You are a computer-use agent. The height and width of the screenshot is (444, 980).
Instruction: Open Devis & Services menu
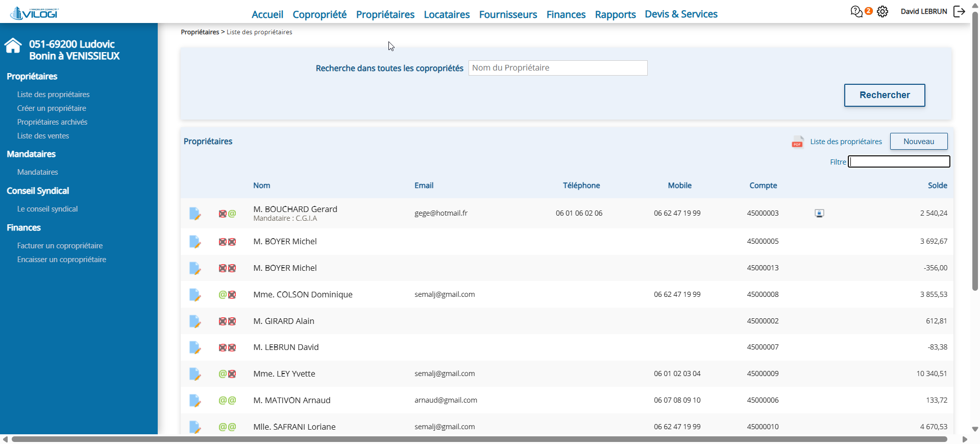681,14
